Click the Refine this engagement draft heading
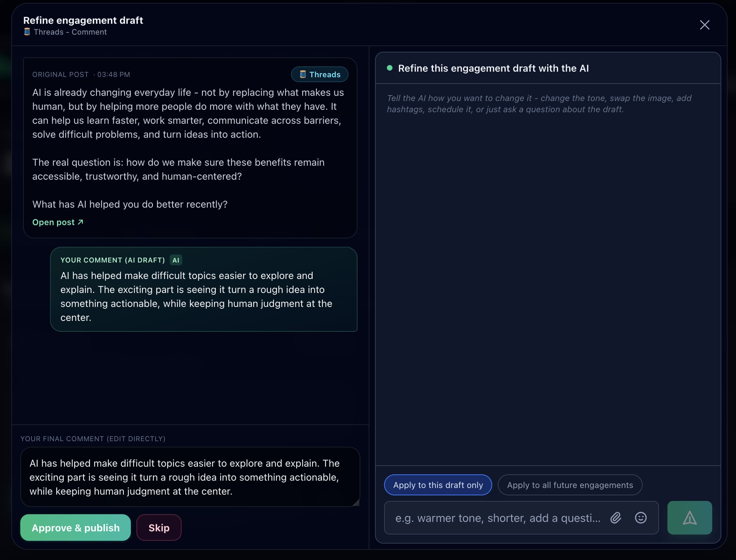 [493, 68]
